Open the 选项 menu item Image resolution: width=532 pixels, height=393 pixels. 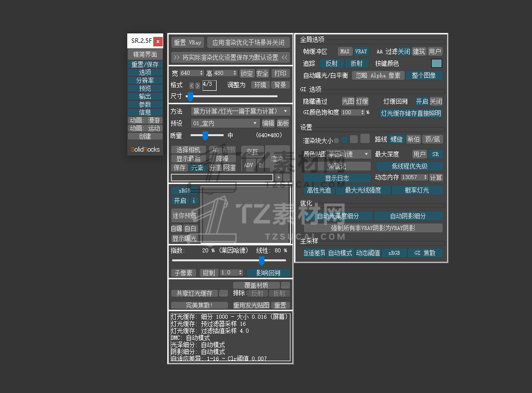point(145,72)
